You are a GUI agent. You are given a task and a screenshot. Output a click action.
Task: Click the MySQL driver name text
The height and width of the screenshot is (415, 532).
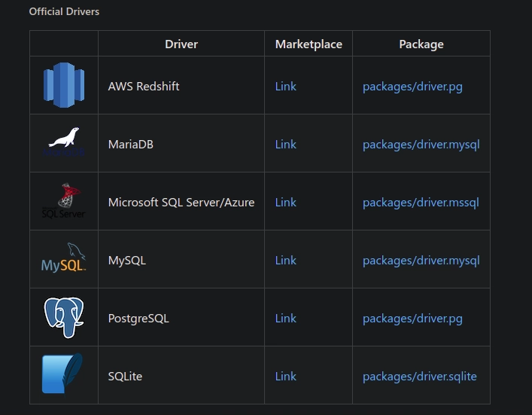127,261
